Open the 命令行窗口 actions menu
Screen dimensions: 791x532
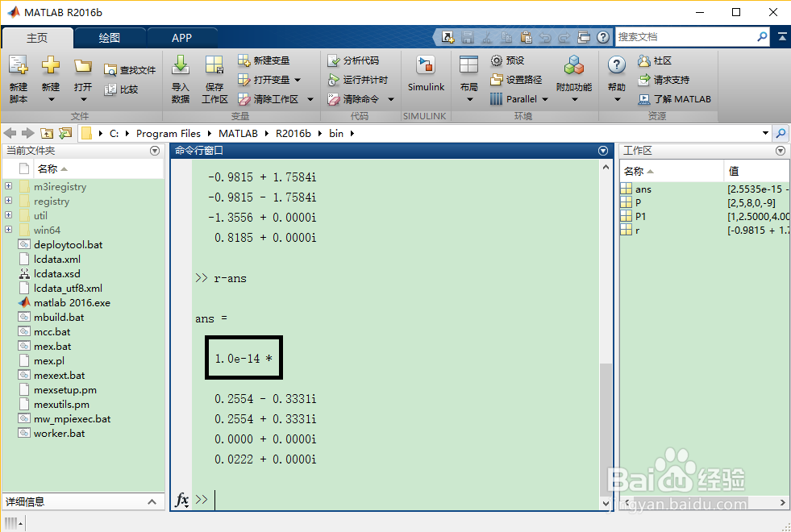click(603, 151)
